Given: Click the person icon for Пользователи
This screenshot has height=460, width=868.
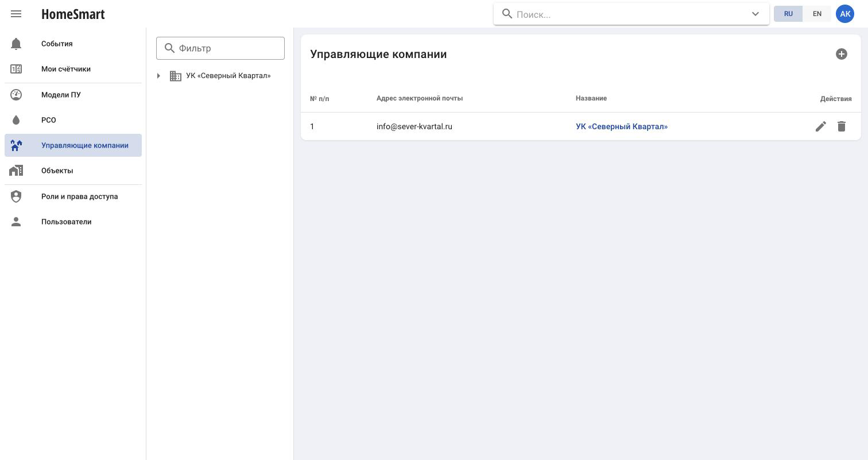Looking at the screenshot, I should point(16,222).
